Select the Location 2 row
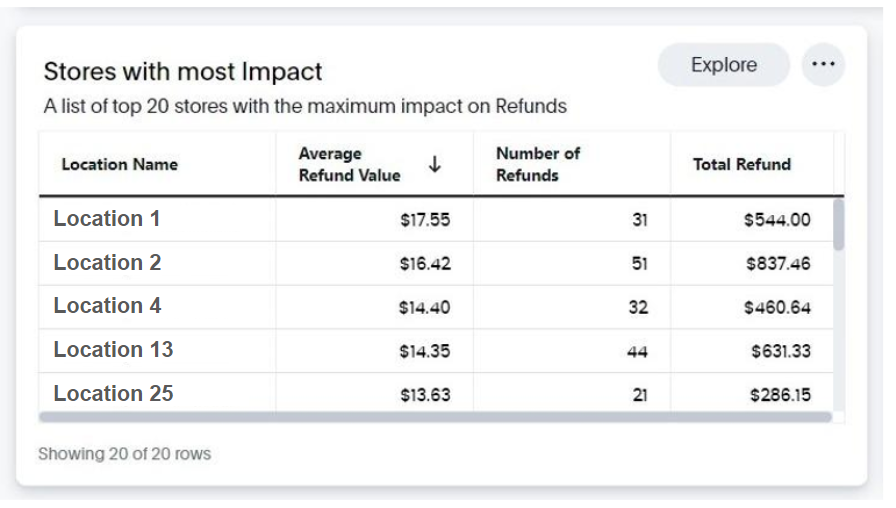The height and width of the screenshot is (508, 896). [436, 263]
